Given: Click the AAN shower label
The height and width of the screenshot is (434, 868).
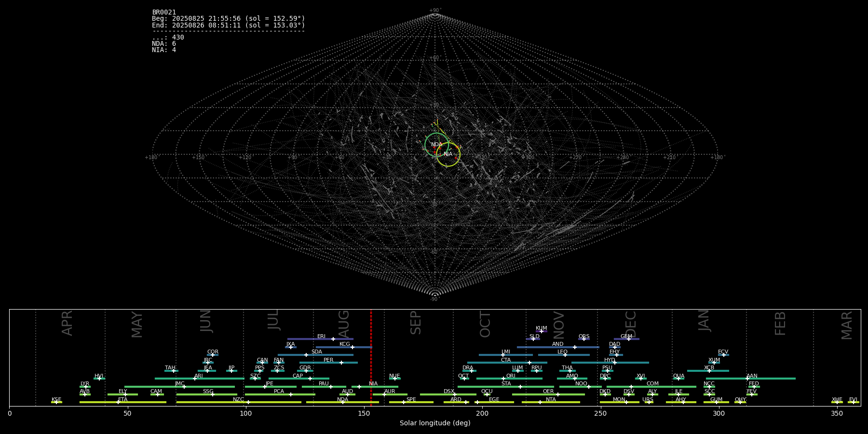Looking at the screenshot, I should point(752,376).
